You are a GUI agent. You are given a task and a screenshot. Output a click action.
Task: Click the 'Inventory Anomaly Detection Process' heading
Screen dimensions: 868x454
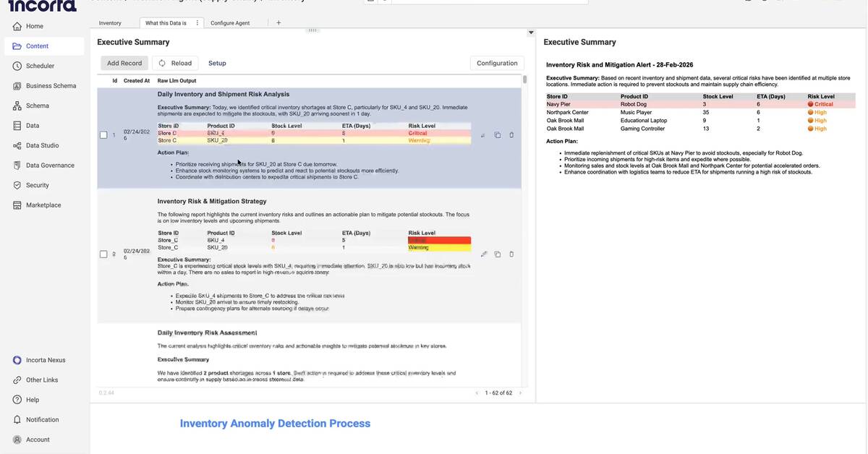(x=275, y=424)
